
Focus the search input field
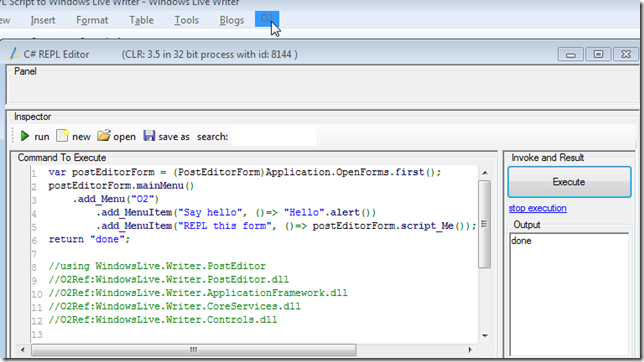tap(274, 136)
